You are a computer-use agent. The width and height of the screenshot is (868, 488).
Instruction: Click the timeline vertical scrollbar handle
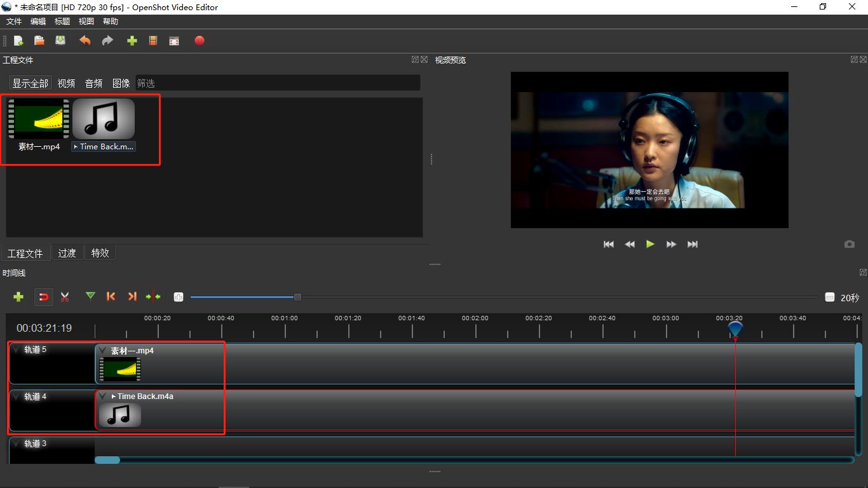(x=858, y=370)
